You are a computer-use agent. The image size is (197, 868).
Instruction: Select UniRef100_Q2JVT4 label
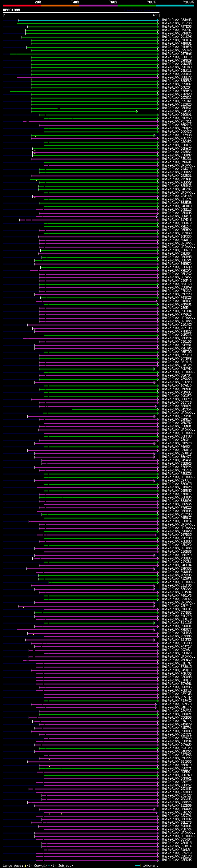pyautogui.click(x=177, y=846)
